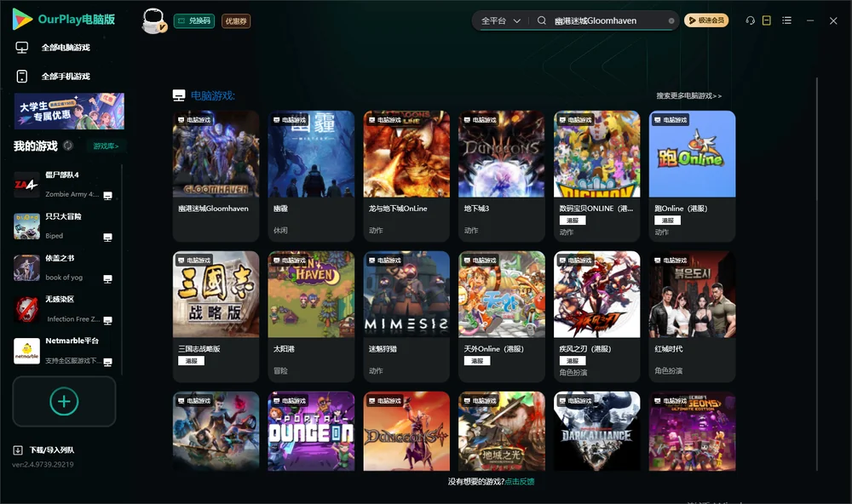Open the 太阳港 game card
The width and height of the screenshot is (852, 504).
click(311, 317)
